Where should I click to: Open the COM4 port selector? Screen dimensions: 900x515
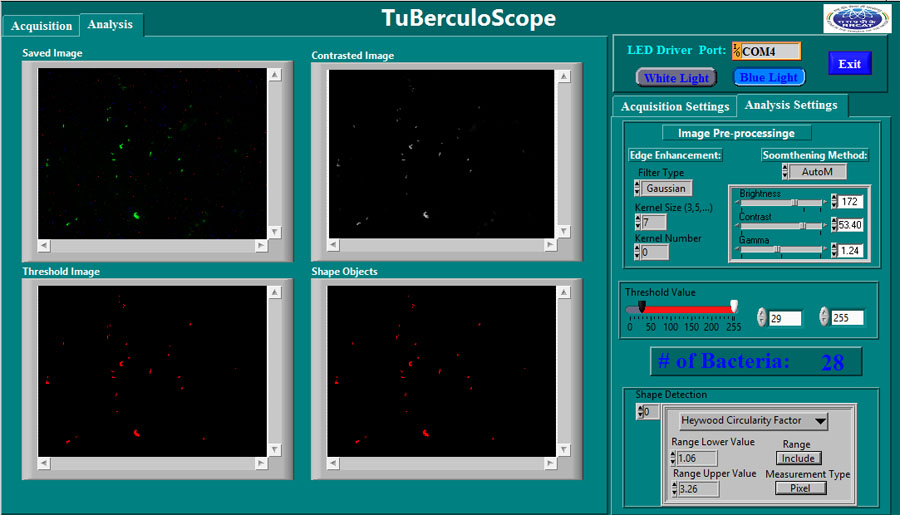(766, 51)
